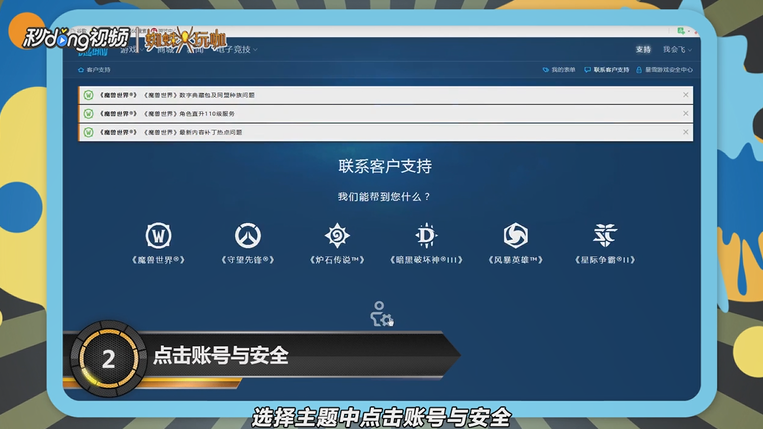Choose the Diablo III game icon

coord(426,235)
